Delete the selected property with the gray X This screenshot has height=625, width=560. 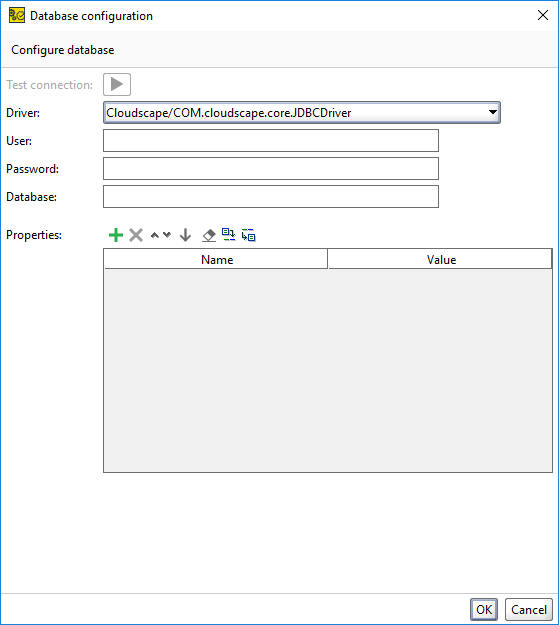pos(136,235)
